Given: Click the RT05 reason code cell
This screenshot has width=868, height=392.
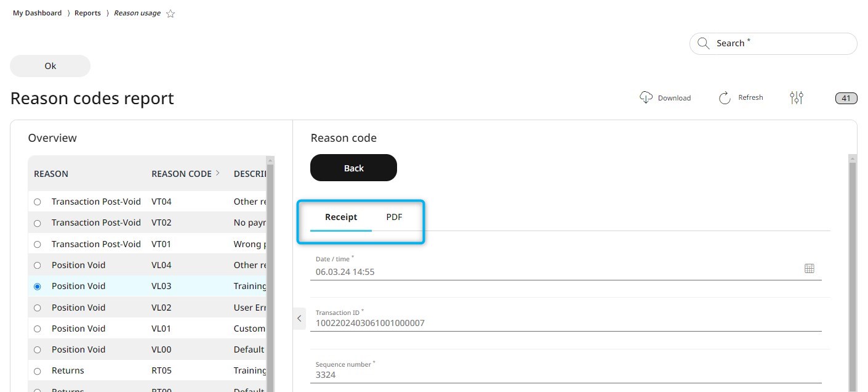Looking at the screenshot, I should pos(161,370).
